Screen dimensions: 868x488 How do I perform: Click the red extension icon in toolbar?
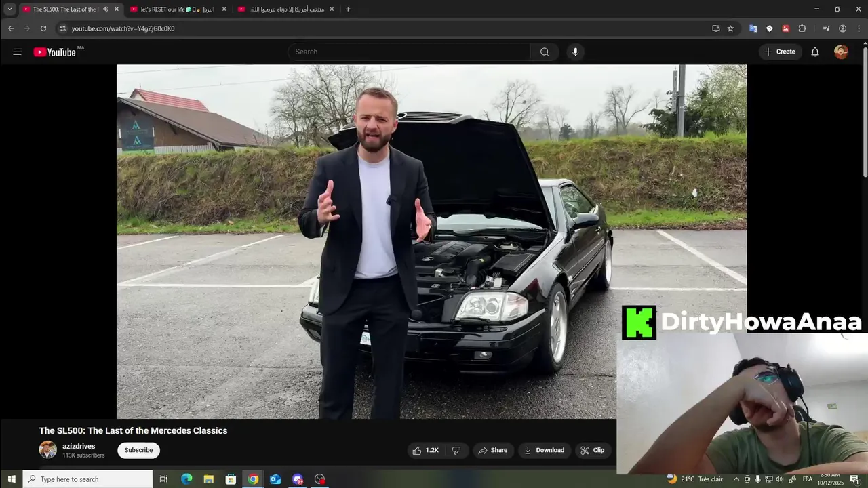click(785, 28)
